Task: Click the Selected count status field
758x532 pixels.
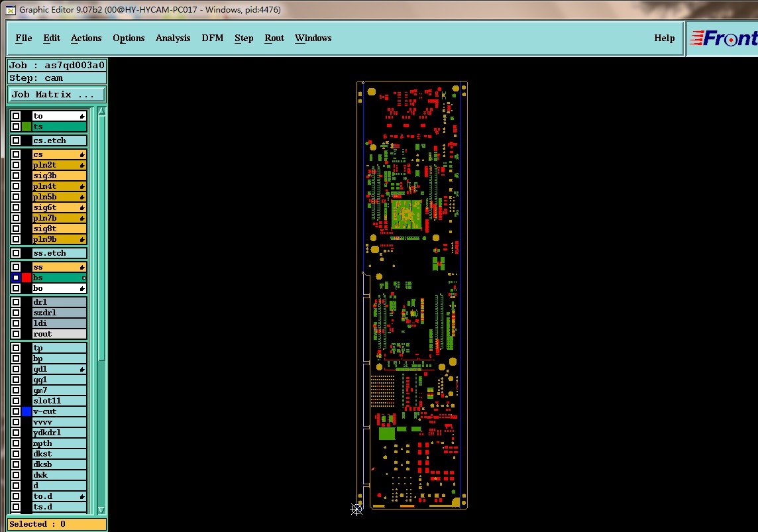Action: coord(57,524)
